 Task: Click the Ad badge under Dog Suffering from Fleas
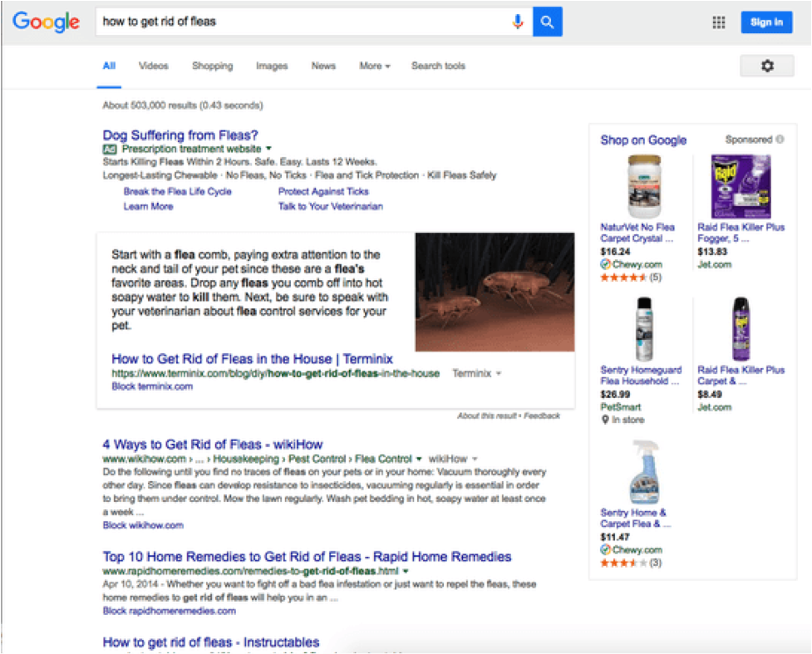[x=109, y=150]
